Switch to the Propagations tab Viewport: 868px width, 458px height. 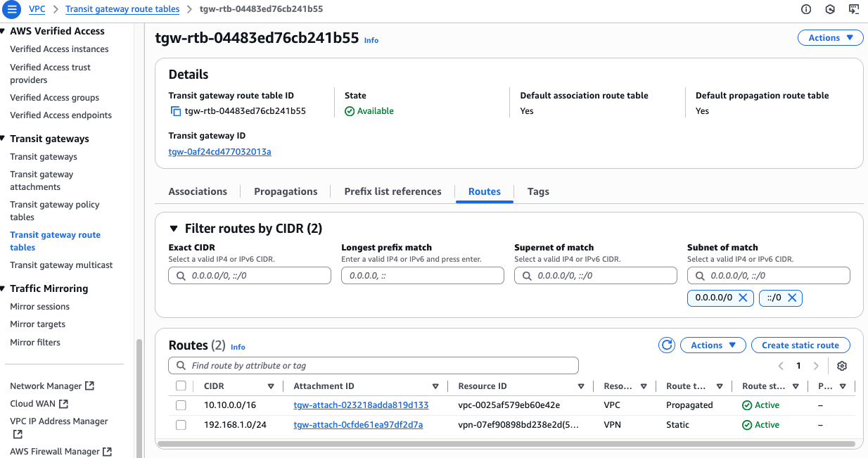pyautogui.click(x=286, y=191)
